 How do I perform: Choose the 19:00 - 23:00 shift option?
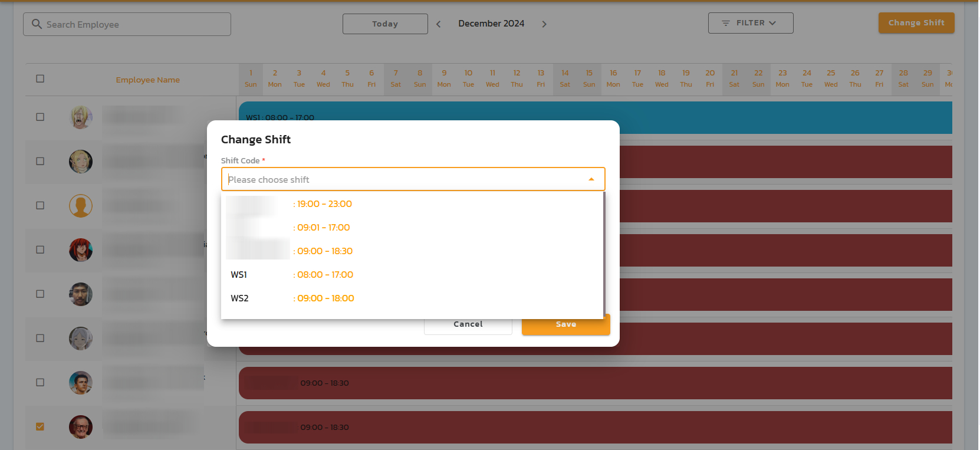coord(324,204)
